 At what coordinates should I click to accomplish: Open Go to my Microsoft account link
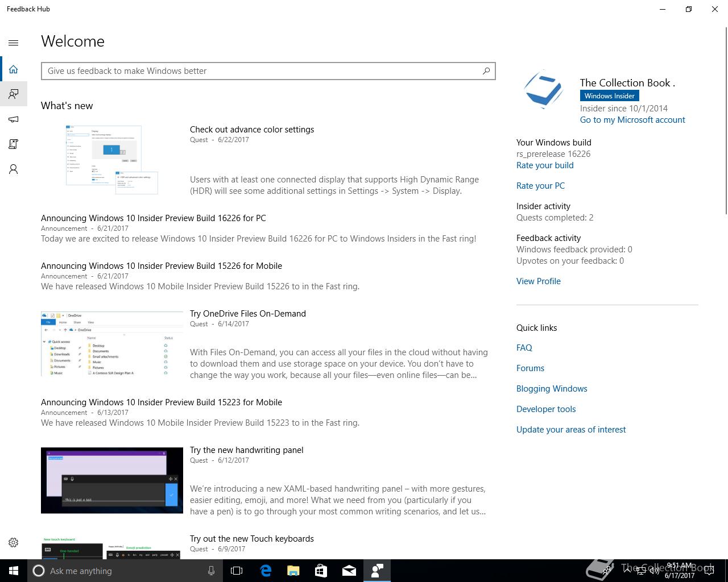tap(632, 120)
